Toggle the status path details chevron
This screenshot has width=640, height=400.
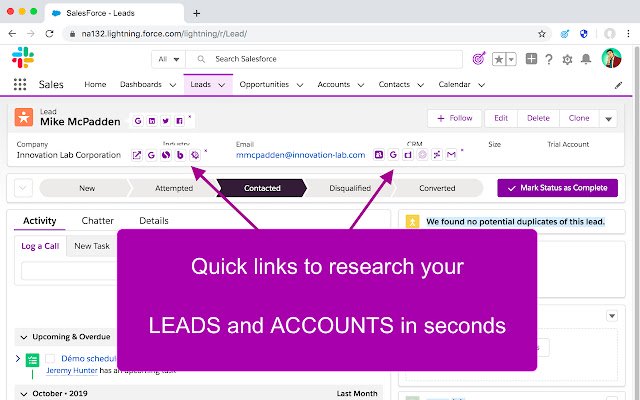coord(23,188)
